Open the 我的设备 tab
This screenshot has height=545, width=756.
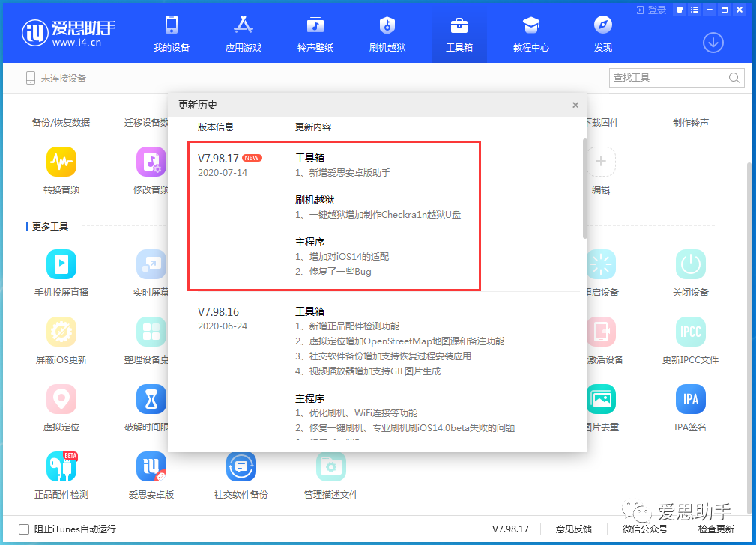click(x=171, y=33)
